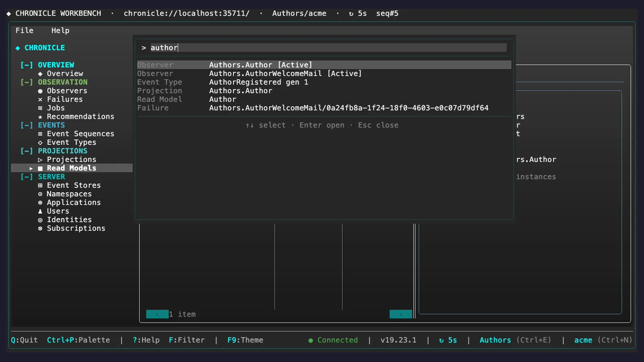
Task: Click Q:Quit in status bar
Action: click(25, 340)
